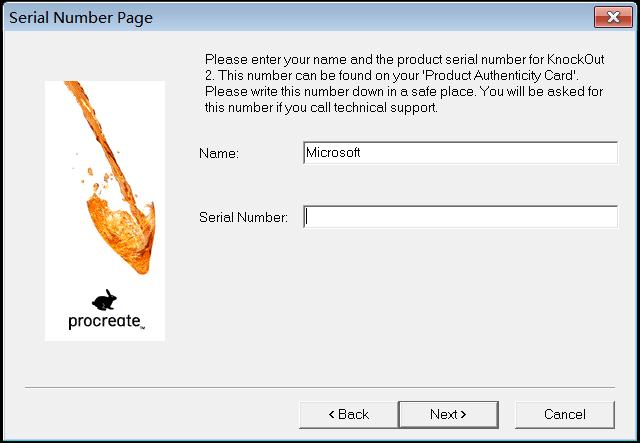Click the Serial Number Page title bar
The image size is (640, 443).
[298, 17]
